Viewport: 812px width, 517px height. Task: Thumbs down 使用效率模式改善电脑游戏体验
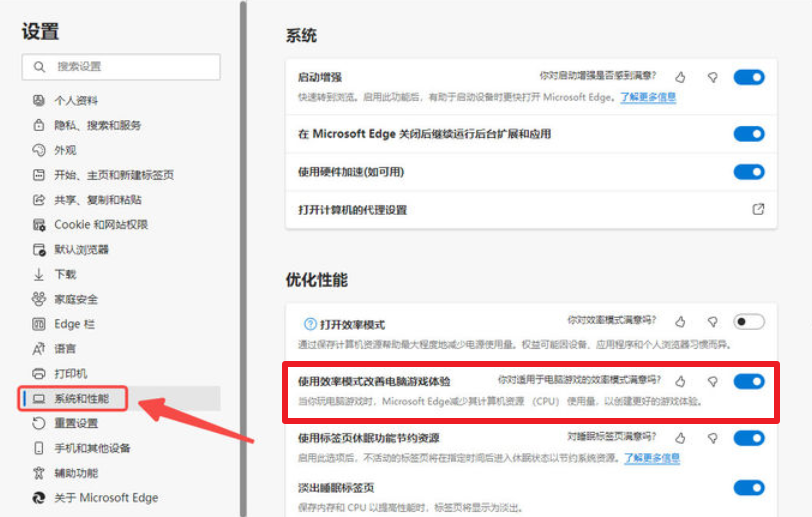[x=713, y=381]
